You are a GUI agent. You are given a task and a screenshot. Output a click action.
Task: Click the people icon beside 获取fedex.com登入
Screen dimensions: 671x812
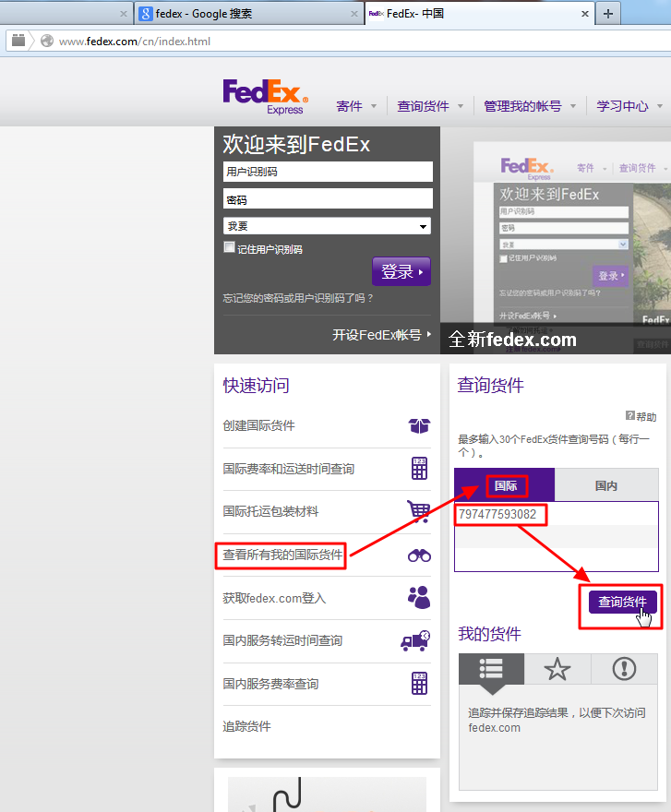click(419, 598)
